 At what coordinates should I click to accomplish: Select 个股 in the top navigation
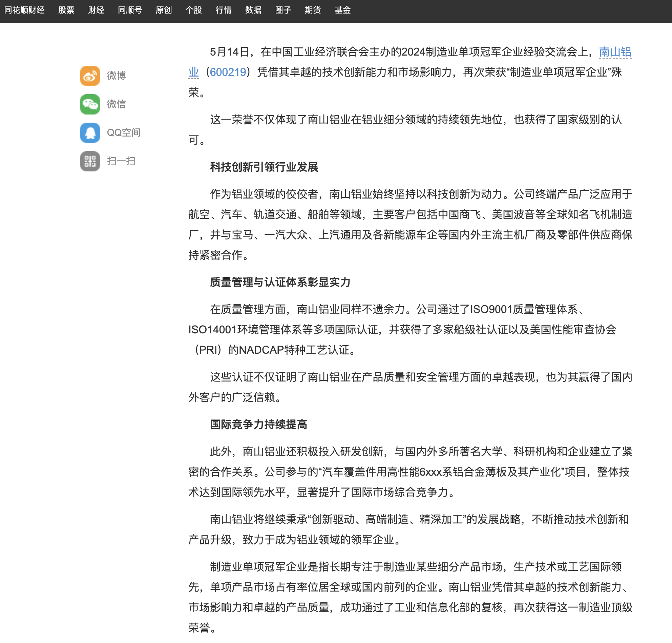point(194,10)
